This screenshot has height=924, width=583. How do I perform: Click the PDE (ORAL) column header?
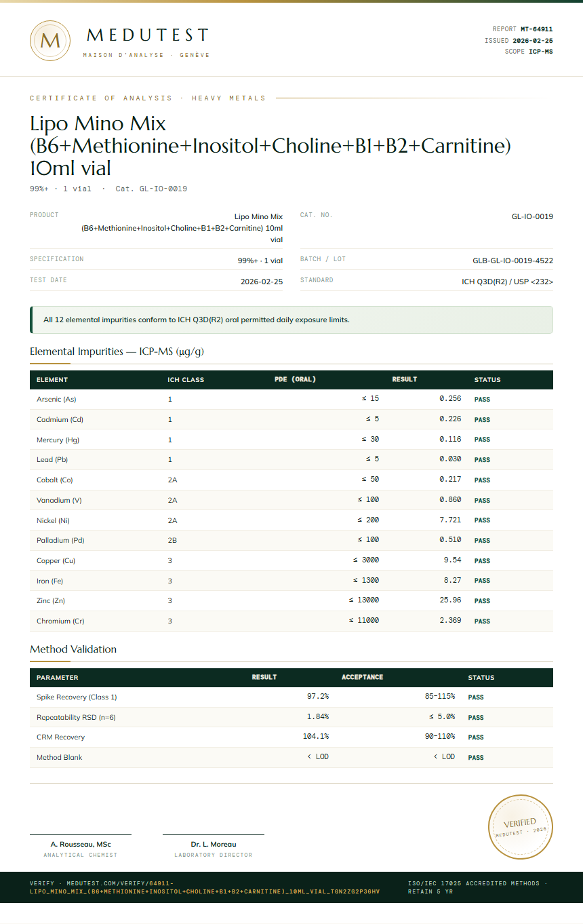tap(295, 379)
